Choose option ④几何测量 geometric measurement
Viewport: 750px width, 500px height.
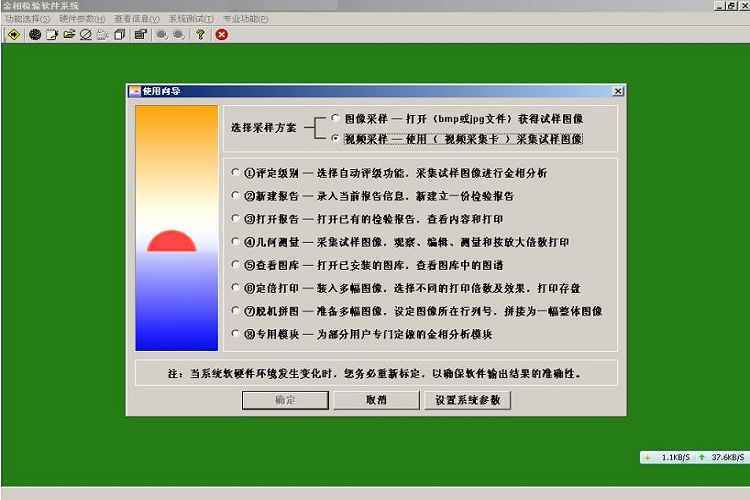(235, 241)
